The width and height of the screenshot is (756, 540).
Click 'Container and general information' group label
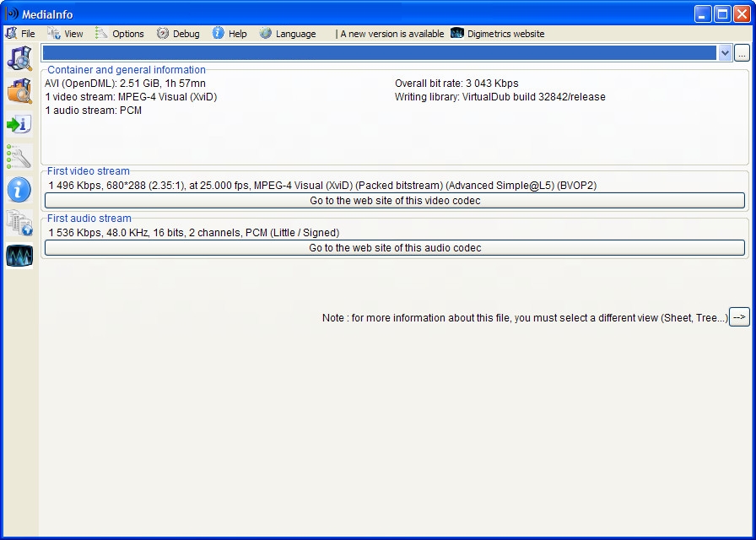click(x=127, y=70)
